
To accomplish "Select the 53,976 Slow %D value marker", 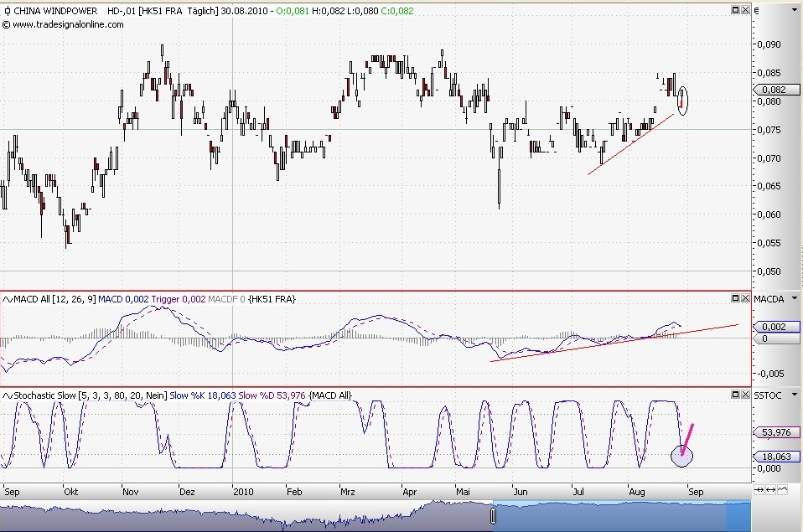I will pos(776,432).
